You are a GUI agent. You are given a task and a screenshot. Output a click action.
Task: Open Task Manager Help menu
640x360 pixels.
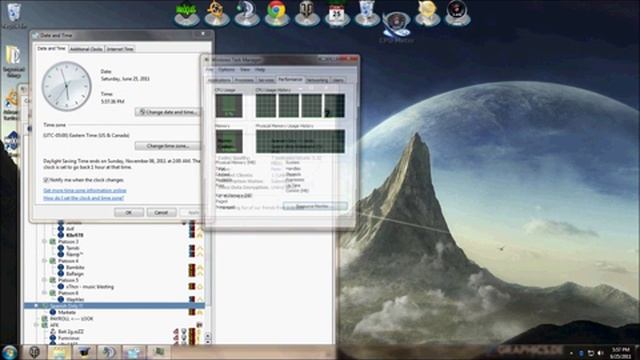coord(260,70)
